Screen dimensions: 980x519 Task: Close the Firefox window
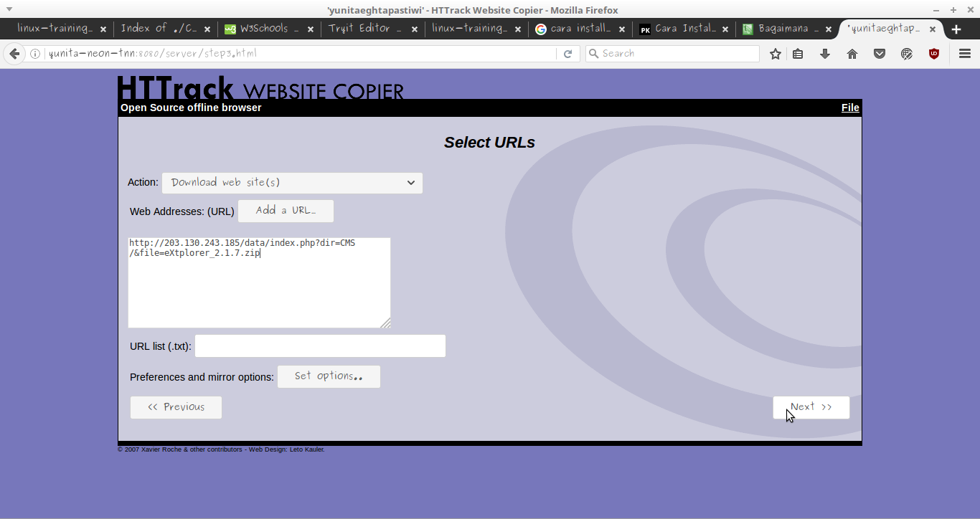pos(969,9)
